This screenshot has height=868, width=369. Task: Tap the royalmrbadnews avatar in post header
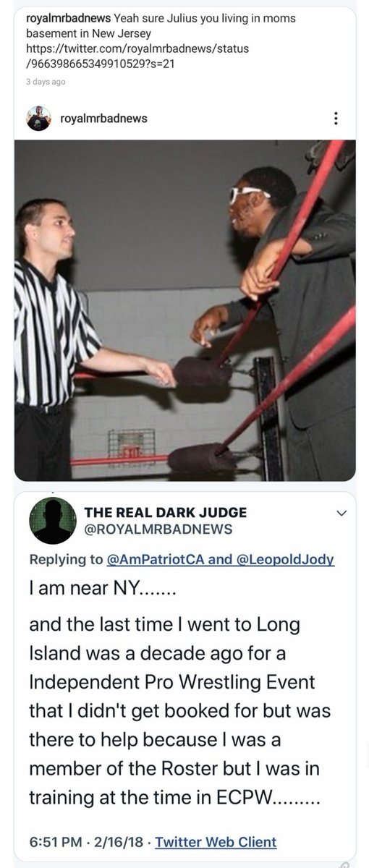[38, 118]
